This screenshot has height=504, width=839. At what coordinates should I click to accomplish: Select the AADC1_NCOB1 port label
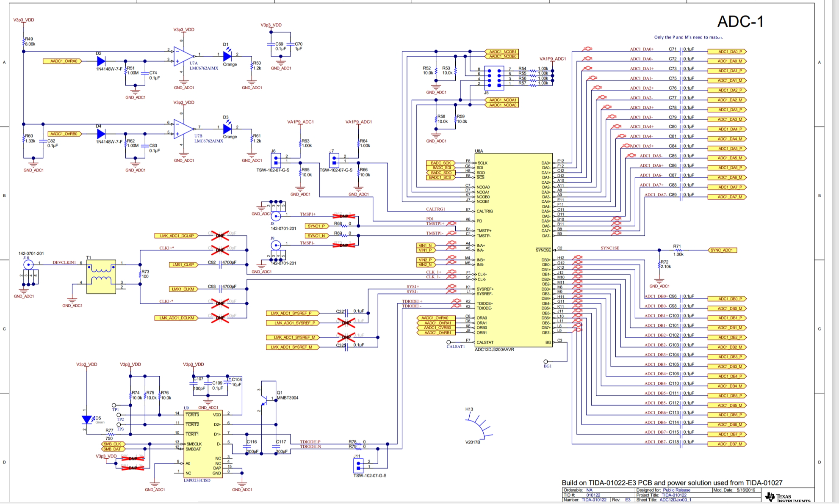(x=502, y=52)
